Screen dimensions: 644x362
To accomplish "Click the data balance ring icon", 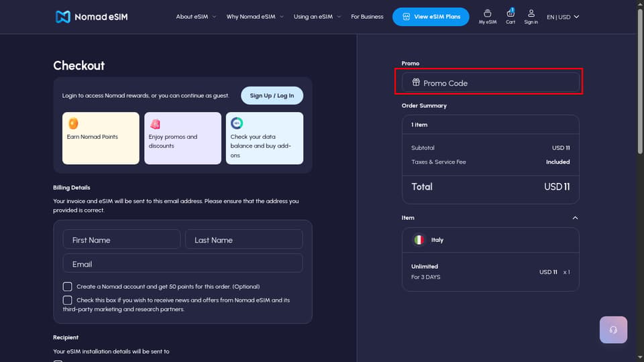I will pos(237,123).
